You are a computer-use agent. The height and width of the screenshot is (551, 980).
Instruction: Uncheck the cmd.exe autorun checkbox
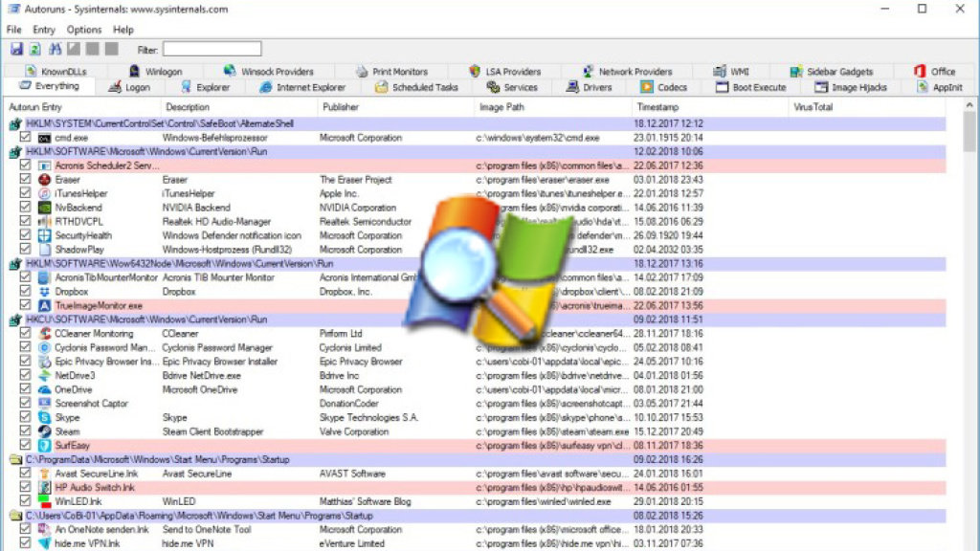click(26, 138)
